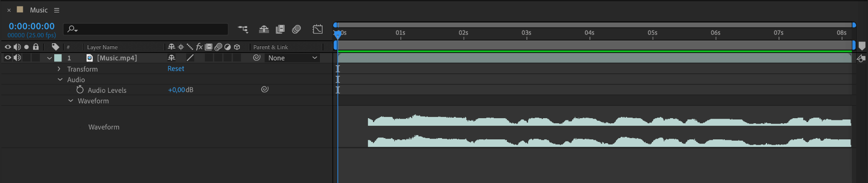Open the composition mini-flowchart

coord(243,29)
